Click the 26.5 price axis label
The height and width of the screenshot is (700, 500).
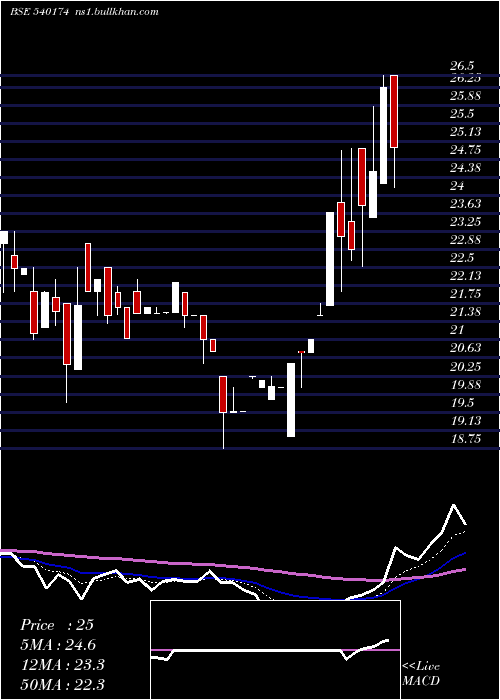point(462,67)
